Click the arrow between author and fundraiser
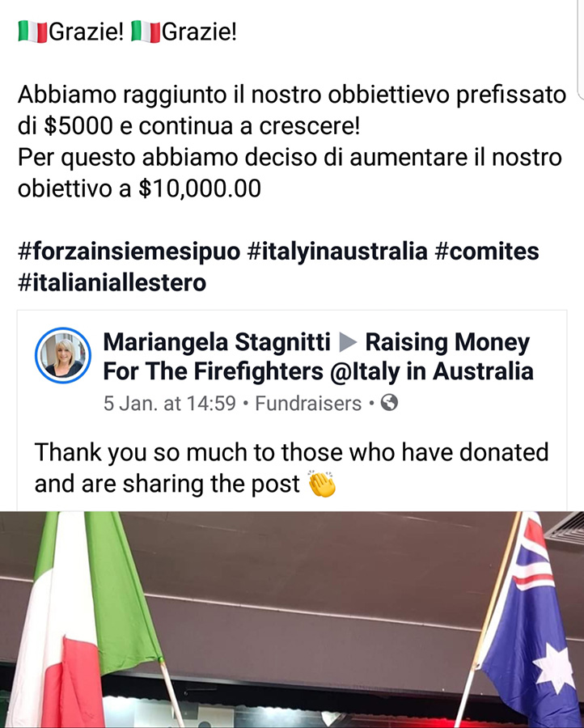Viewport: 584px width, 728px height. coord(348,343)
